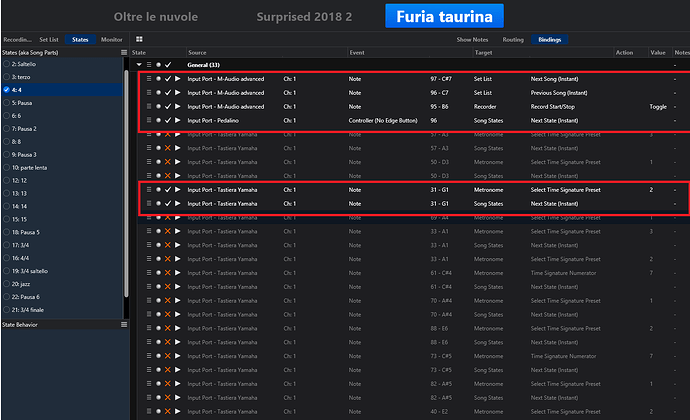Open 'Previous Song (Instant)' action cell
The width and height of the screenshot is (690, 420).
(559, 93)
